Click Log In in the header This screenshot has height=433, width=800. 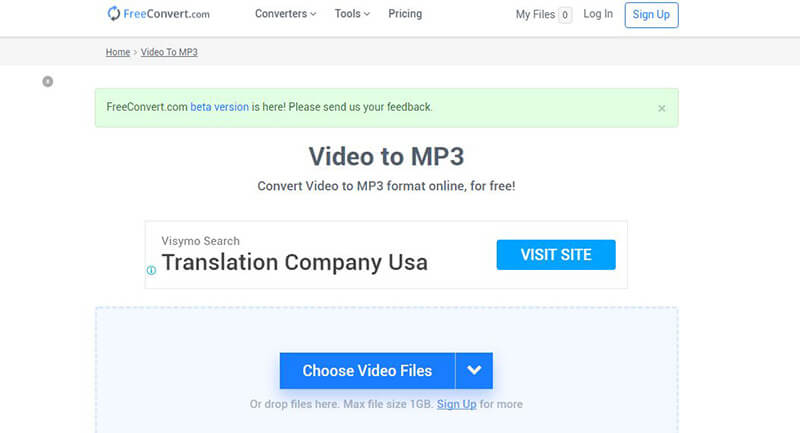coord(598,14)
